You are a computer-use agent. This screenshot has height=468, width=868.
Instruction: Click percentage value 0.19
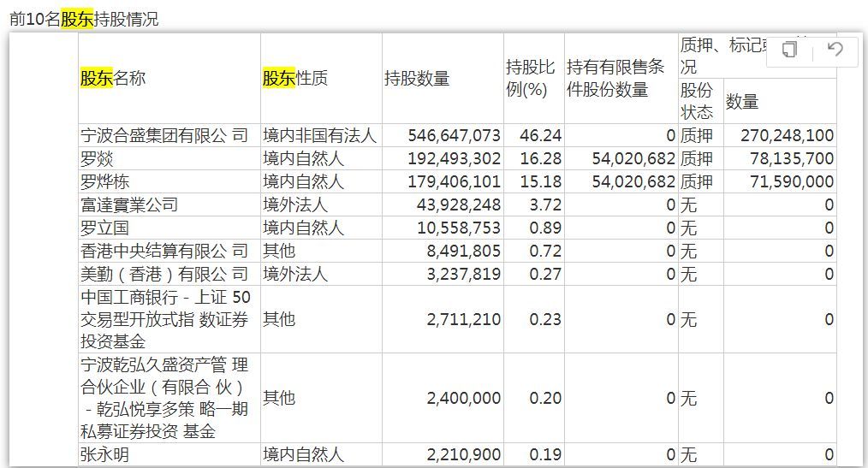click(x=545, y=454)
